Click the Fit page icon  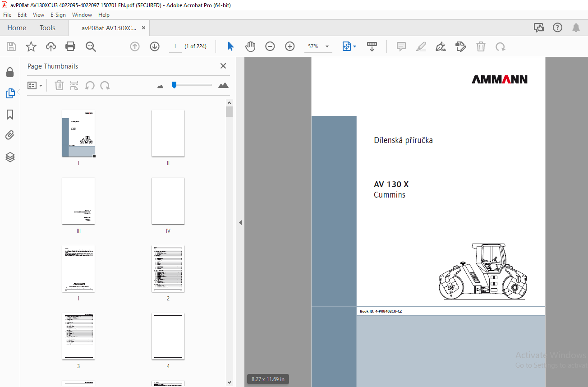(x=346, y=46)
